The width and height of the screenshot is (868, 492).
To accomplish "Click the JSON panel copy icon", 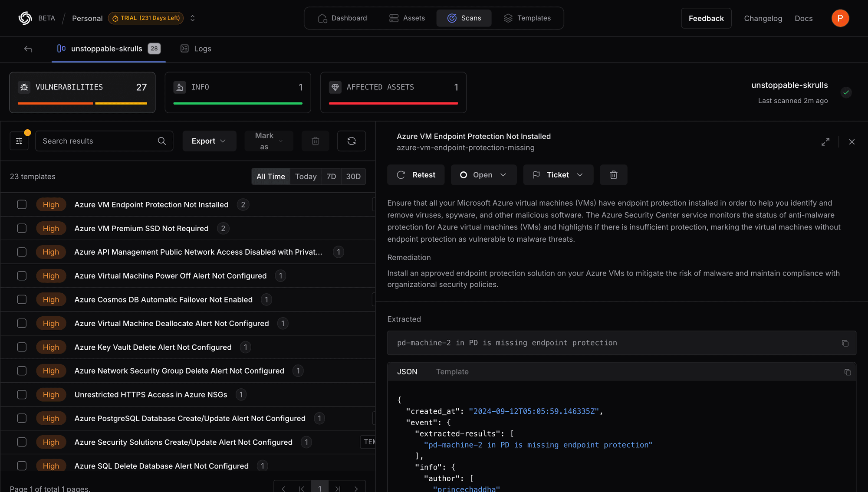I will point(848,372).
